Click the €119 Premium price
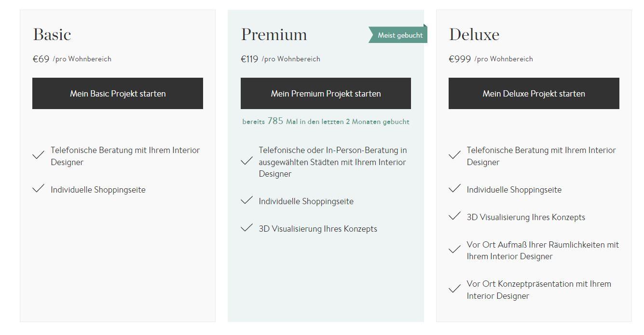Viewport: 644px width, 335px height. pos(250,59)
